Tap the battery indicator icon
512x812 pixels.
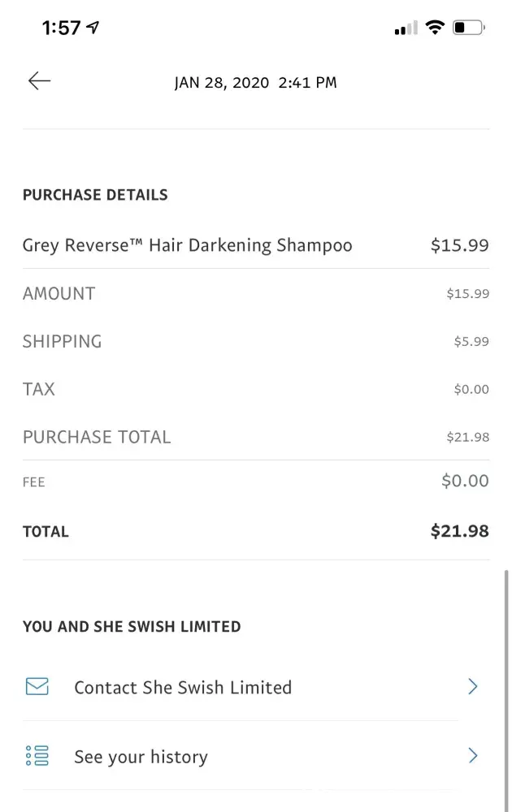pos(469,28)
